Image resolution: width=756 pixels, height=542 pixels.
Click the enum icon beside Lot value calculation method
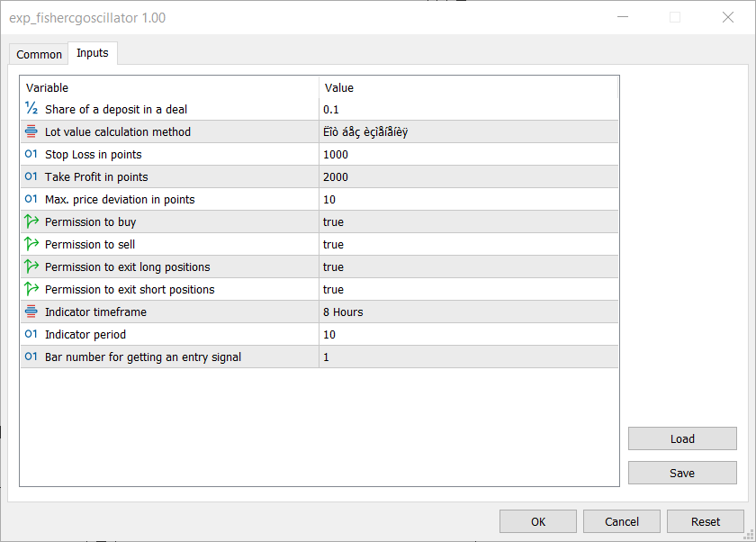click(x=31, y=131)
